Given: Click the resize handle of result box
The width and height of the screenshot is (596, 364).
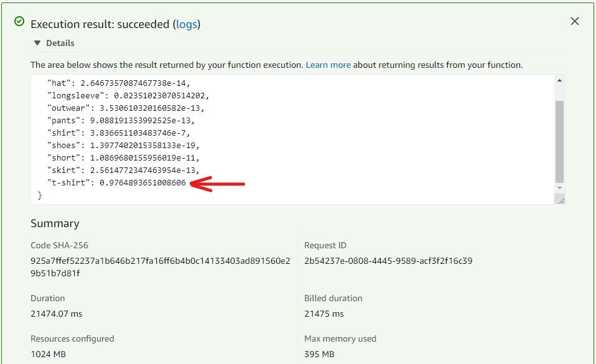Looking at the screenshot, I should click(561, 200).
